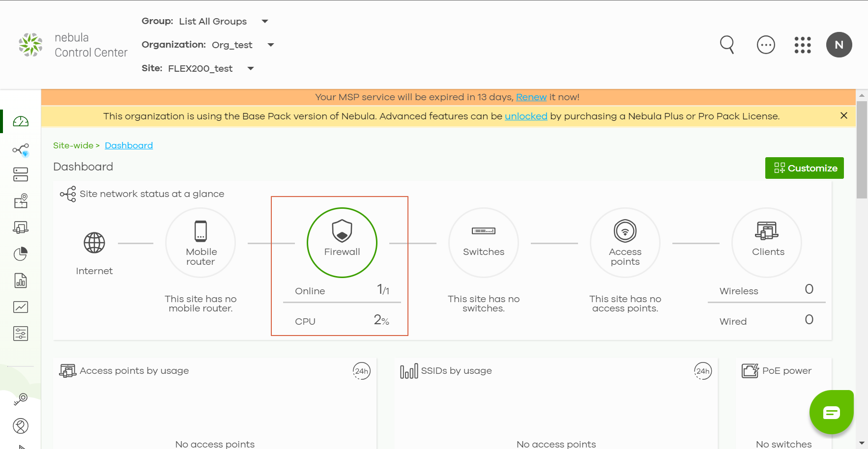Open the configure sliders sidebar icon

coord(21,334)
